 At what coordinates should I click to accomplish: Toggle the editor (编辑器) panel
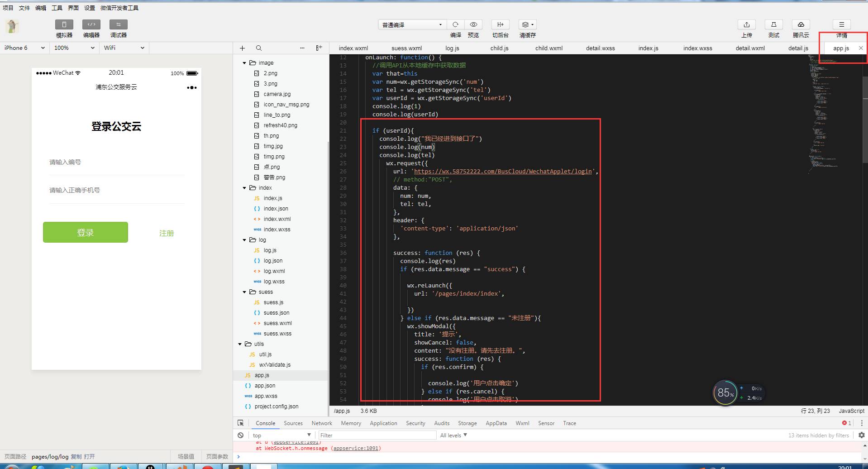tap(91, 24)
